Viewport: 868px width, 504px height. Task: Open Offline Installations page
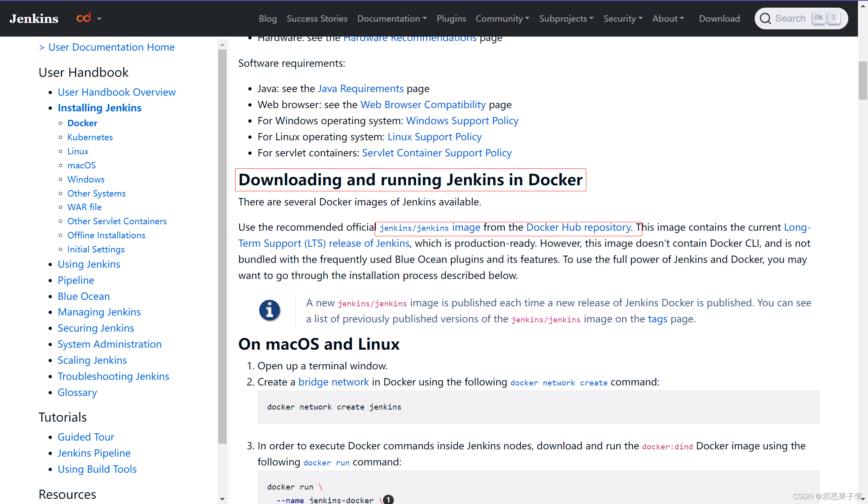[x=106, y=235]
